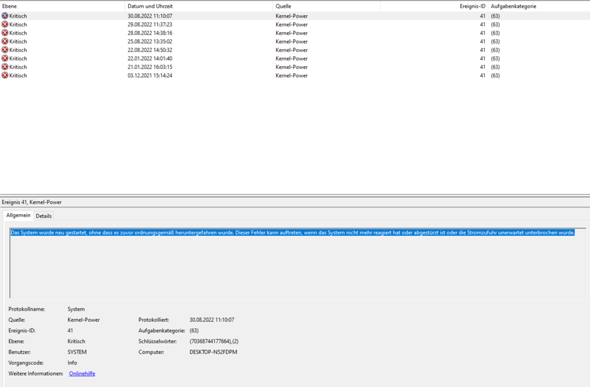Click the critical error icon for 22.08.2022 event
590x387 pixels.
coord(5,50)
